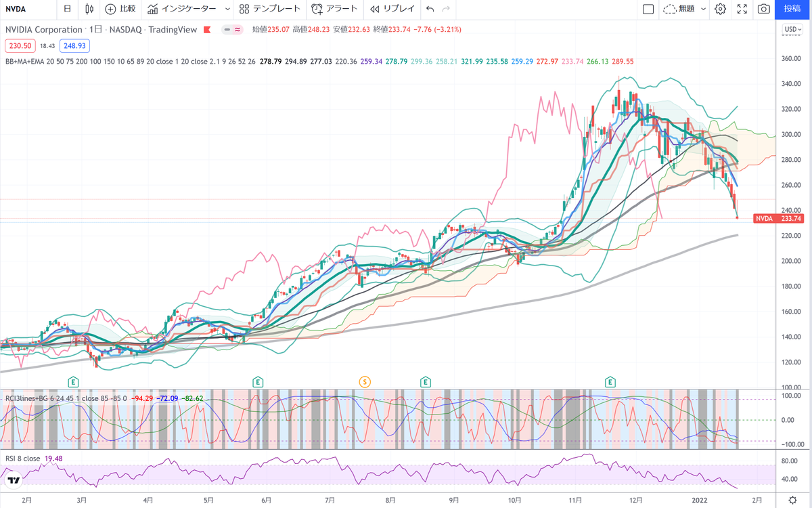Click the RCI value -94.29
This screenshot has width=812, height=508.
pyautogui.click(x=141, y=398)
